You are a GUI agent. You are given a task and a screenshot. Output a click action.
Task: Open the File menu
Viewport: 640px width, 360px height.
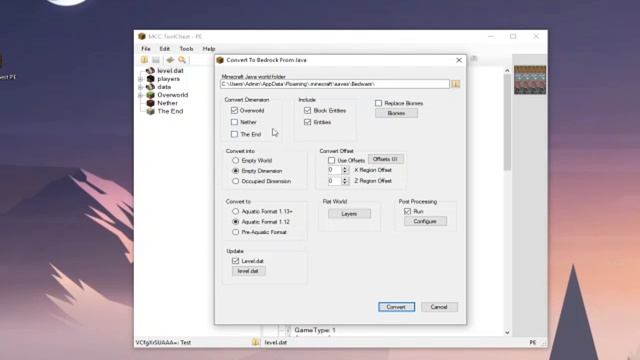(x=146, y=49)
